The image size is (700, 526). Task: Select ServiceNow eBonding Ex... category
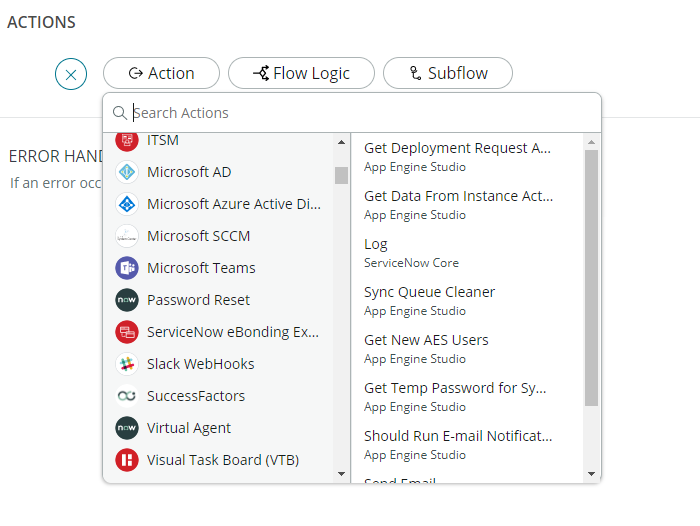(233, 332)
